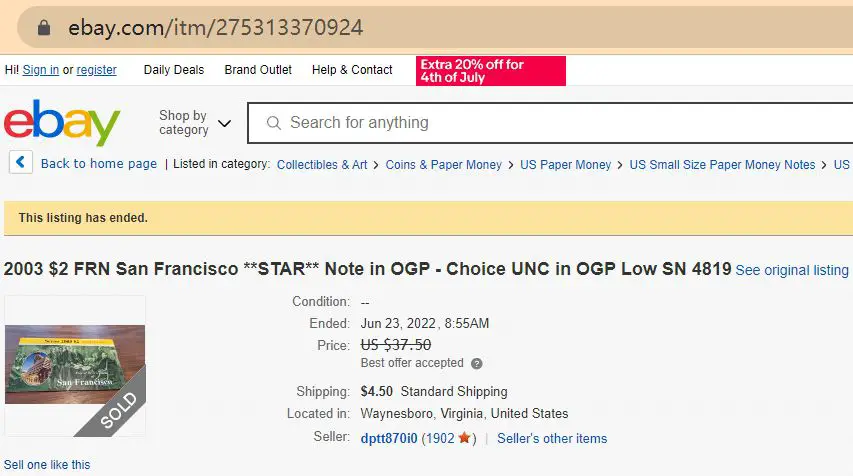Open the sold item thumbnail image
The height and width of the screenshot is (476, 853).
pyautogui.click(x=75, y=366)
